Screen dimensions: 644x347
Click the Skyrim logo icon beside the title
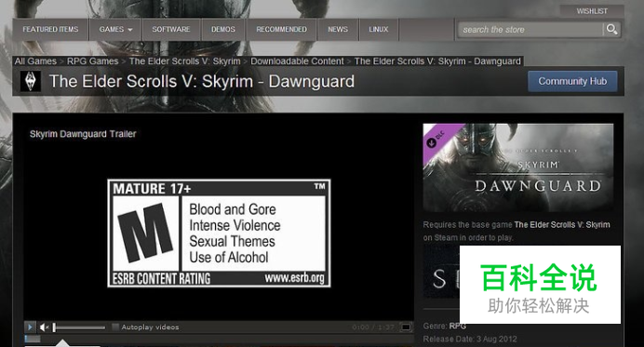[31, 81]
